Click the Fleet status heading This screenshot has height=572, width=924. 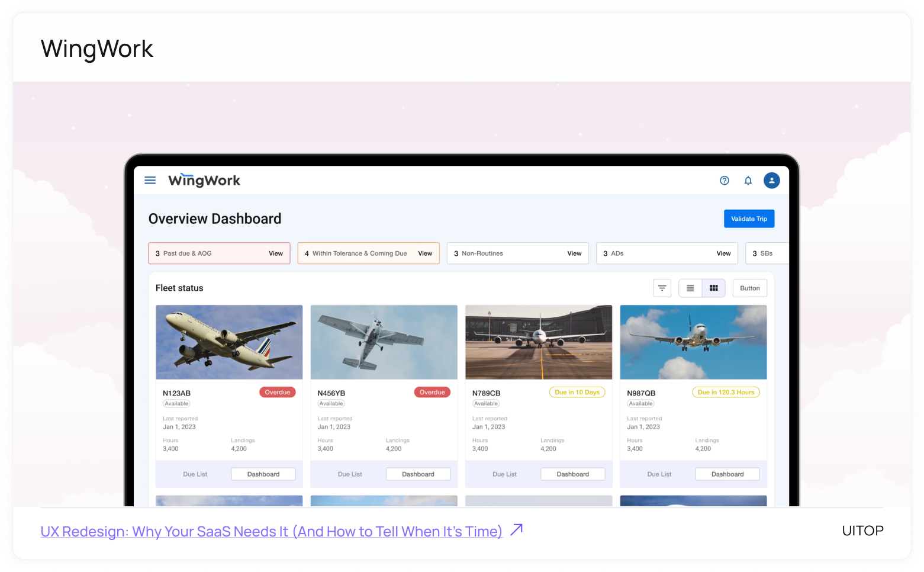pyautogui.click(x=179, y=288)
